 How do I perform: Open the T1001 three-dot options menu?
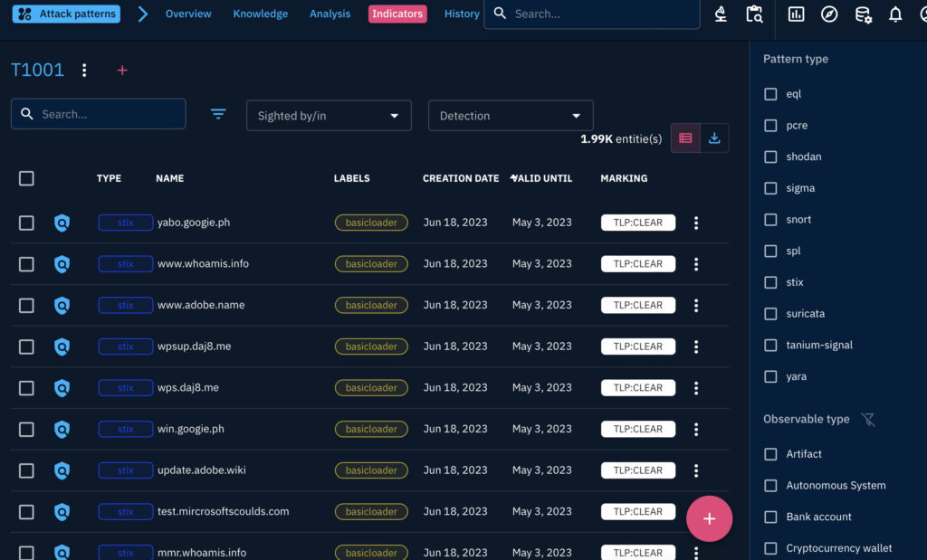pyautogui.click(x=84, y=71)
